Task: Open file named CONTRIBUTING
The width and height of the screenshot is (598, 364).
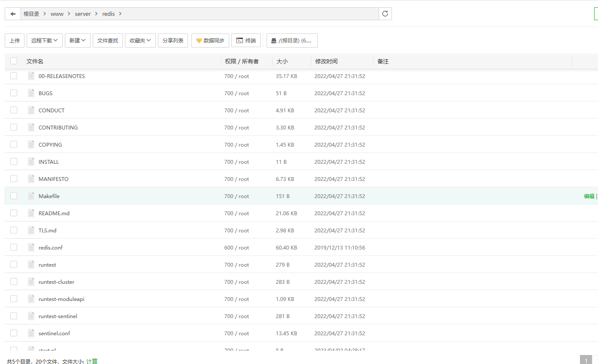Action: pos(58,127)
